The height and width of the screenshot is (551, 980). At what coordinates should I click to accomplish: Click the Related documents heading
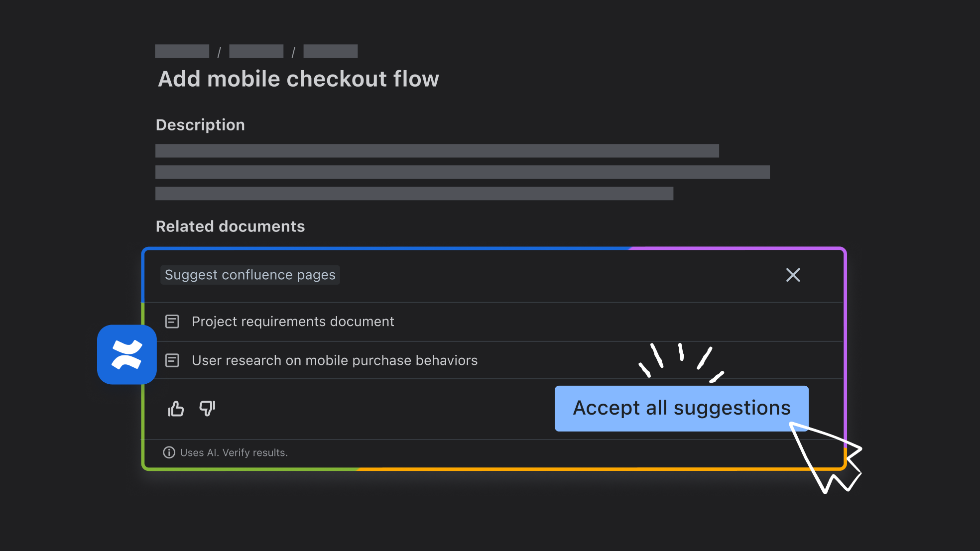[x=230, y=226]
